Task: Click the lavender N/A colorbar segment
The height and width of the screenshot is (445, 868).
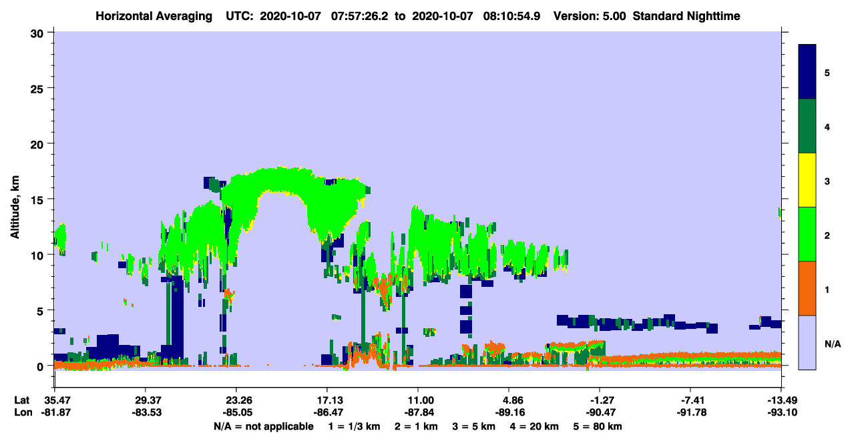Action: 807,342
